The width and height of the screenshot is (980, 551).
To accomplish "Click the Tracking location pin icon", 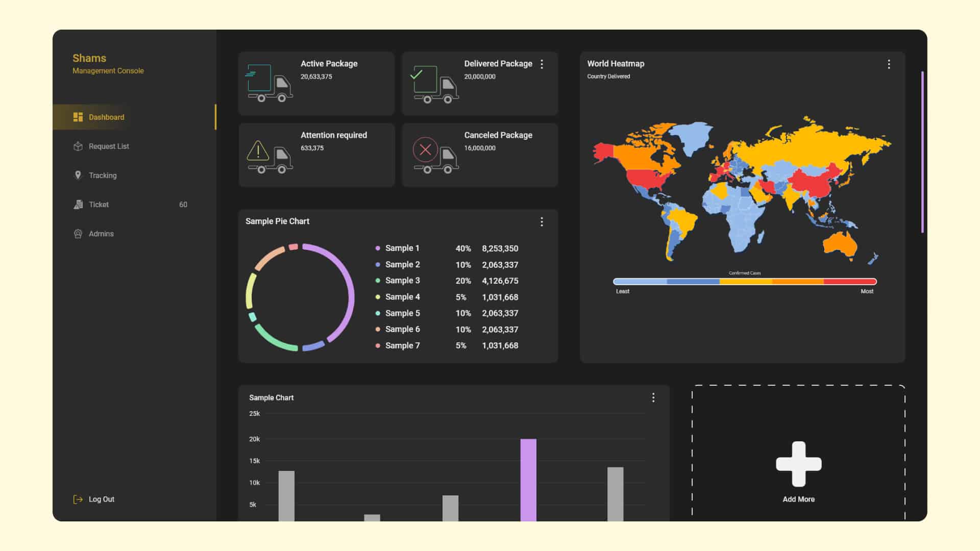I will coord(78,176).
